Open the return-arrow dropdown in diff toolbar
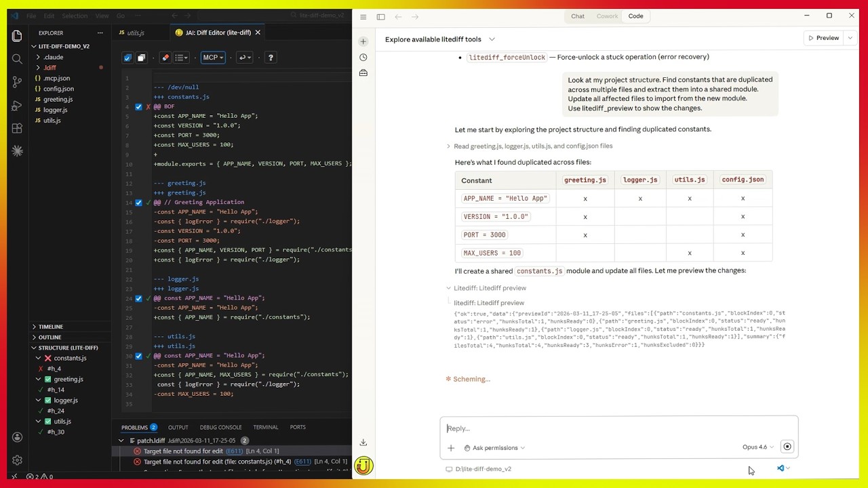868x488 pixels. click(245, 58)
